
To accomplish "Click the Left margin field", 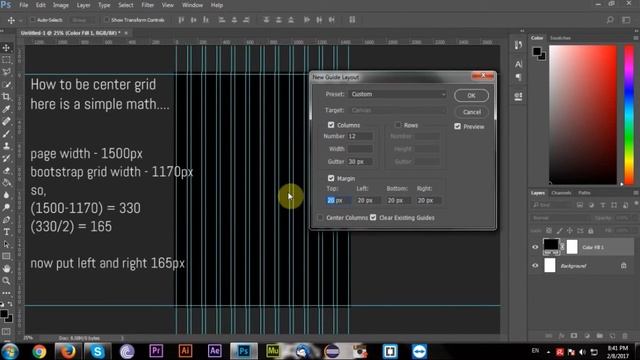I will click(368, 200).
